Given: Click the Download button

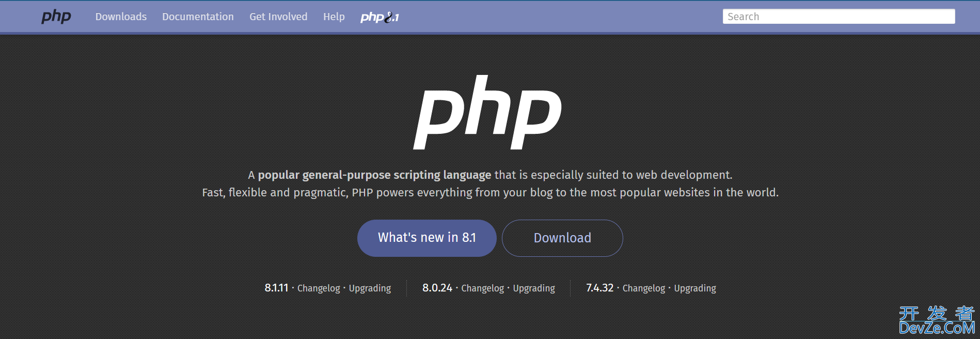Looking at the screenshot, I should [x=562, y=238].
